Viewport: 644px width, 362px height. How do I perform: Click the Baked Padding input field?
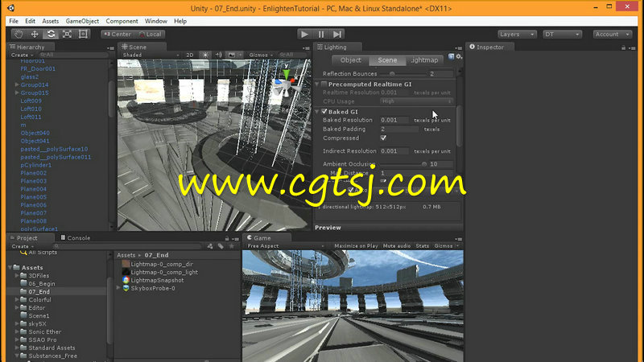coord(398,129)
